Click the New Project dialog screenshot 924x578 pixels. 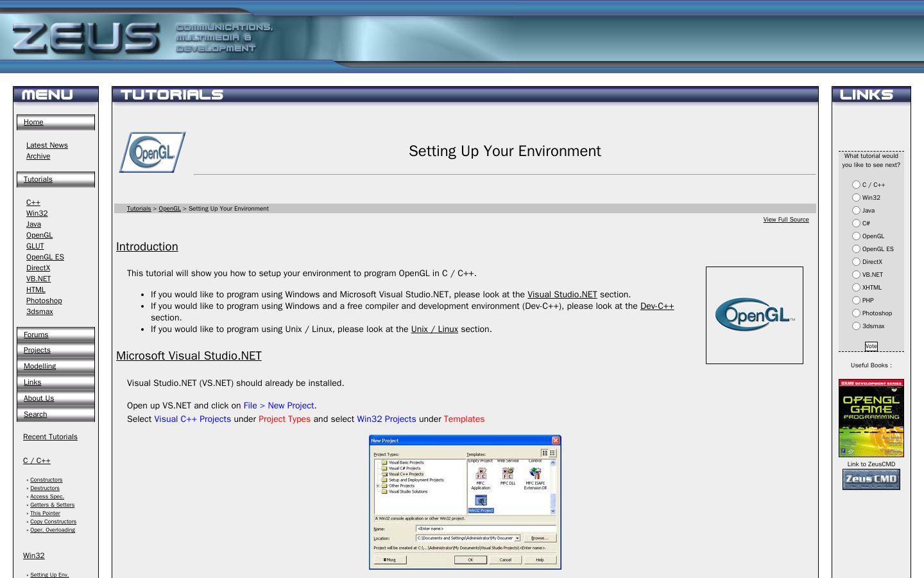click(x=465, y=502)
